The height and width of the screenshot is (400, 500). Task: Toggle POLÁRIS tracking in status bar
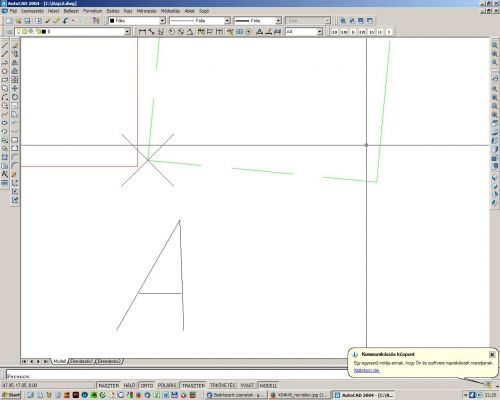[x=167, y=385]
